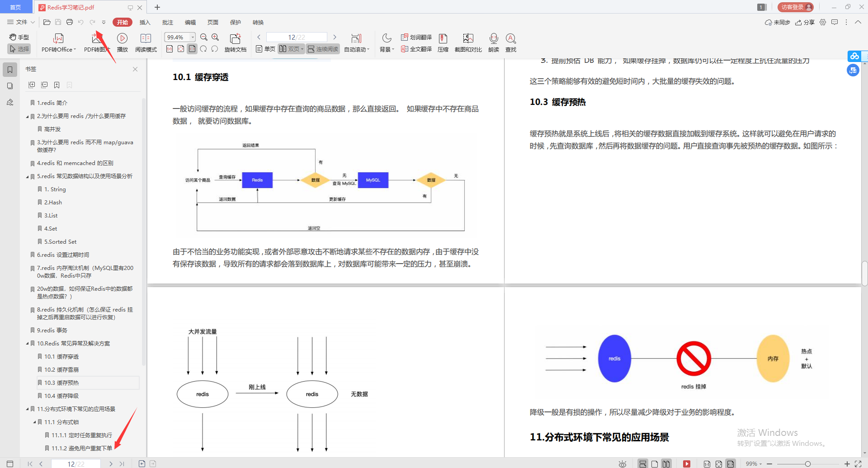Toggle 双页 double page view
868x468 pixels.
pyautogui.click(x=291, y=49)
